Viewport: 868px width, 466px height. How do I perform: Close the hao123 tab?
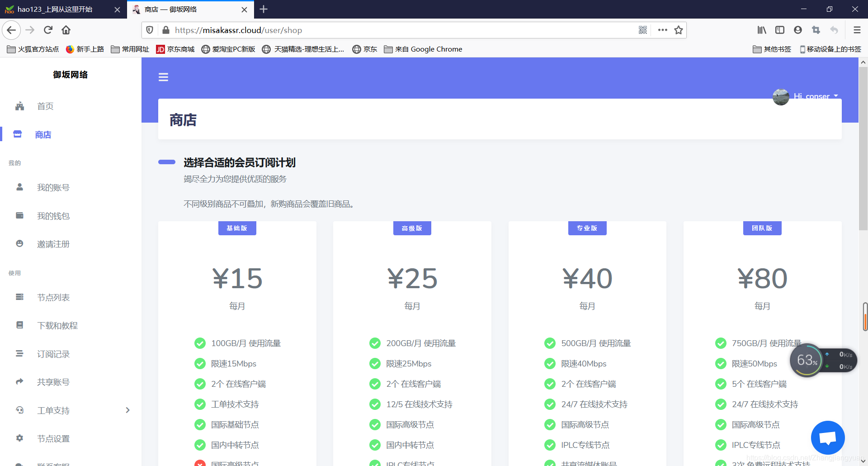[x=117, y=10]
